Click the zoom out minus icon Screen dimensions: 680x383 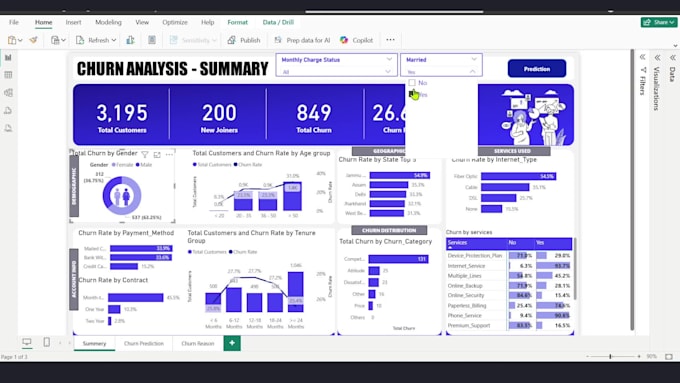pyautogui.click(x=588, y=356)
